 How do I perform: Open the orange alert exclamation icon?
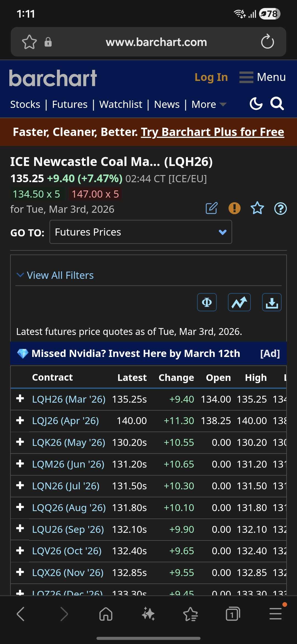point(234,208)
